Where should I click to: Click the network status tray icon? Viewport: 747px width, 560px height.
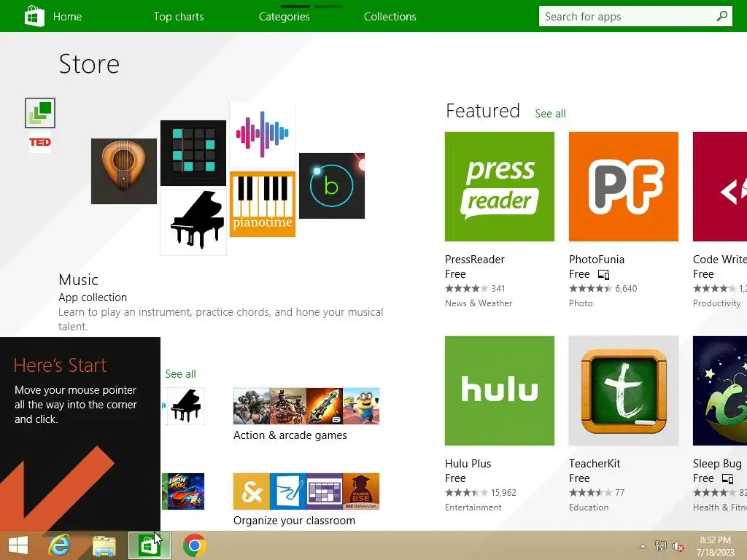(x=661, y=546)
